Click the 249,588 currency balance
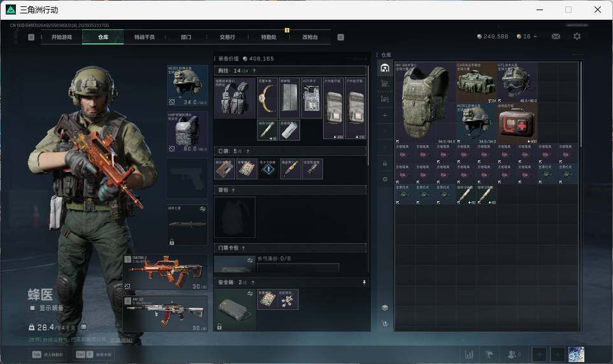 [493, 36]
